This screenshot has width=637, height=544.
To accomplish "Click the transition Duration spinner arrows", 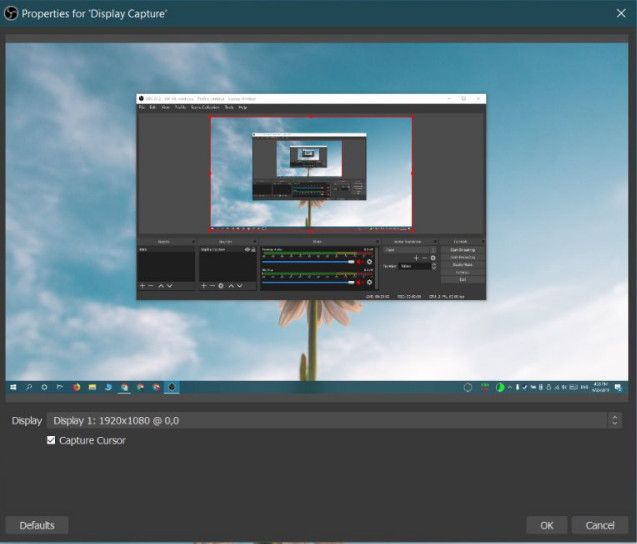I will point(434,266).
